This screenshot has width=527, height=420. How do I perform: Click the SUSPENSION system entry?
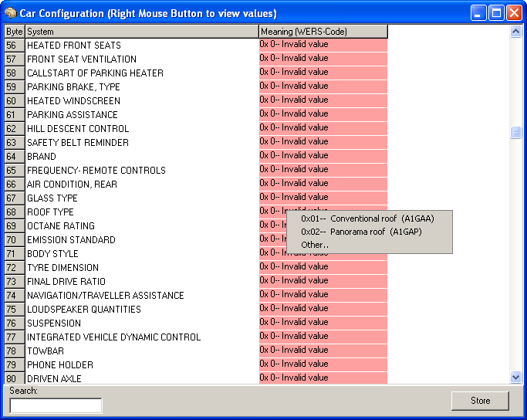[54, 323]
